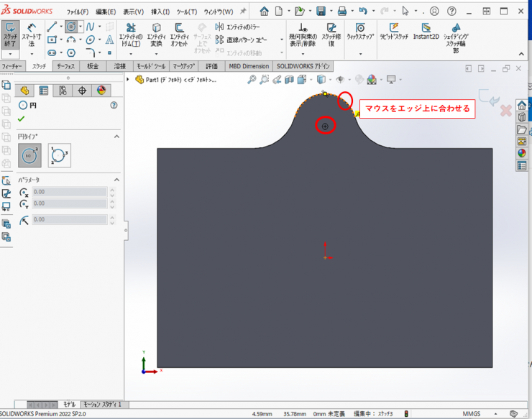Click the center Y coordinate field
Screen dimensions: 532x419
pyautogui.click(x=70, y=203)
